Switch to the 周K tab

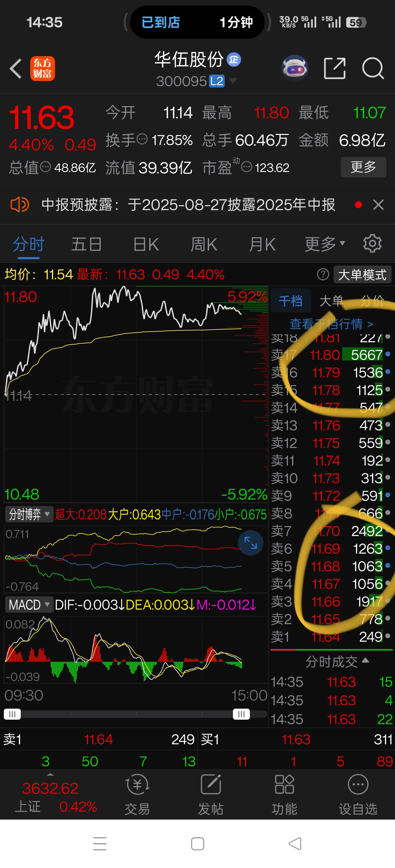click(204, 244)
